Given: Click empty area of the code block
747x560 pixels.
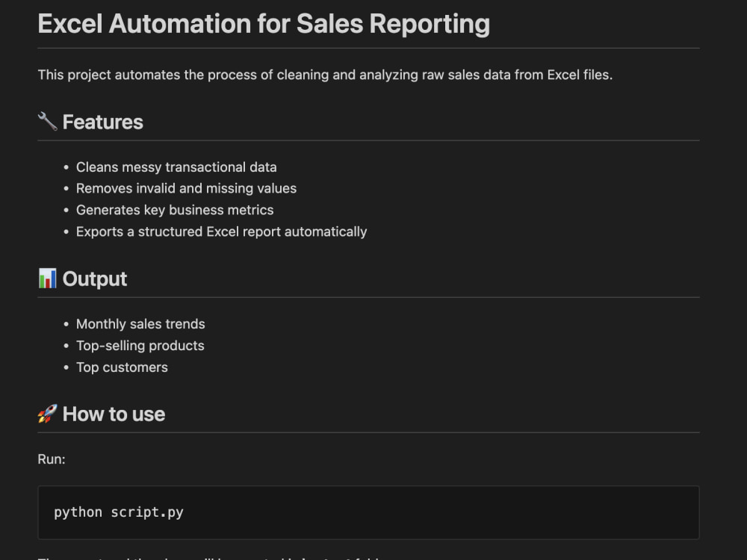Looking at the screenshot, I should [x=429, y=512].
